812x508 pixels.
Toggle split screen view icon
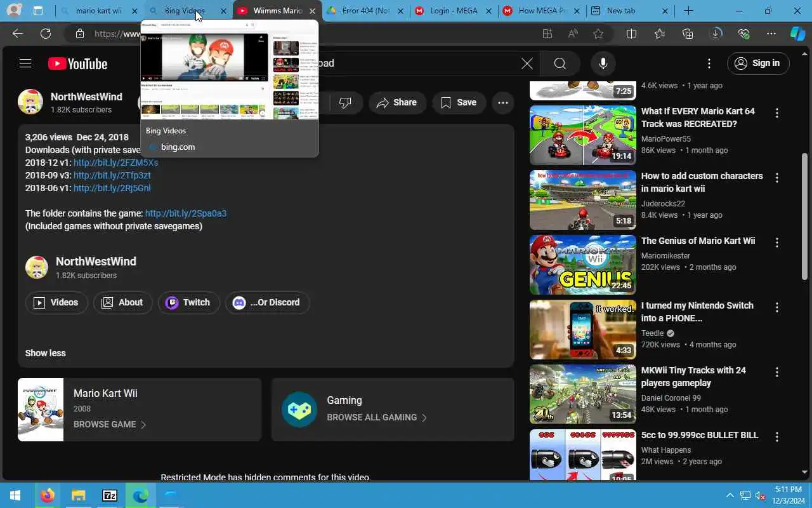[631, 34]
